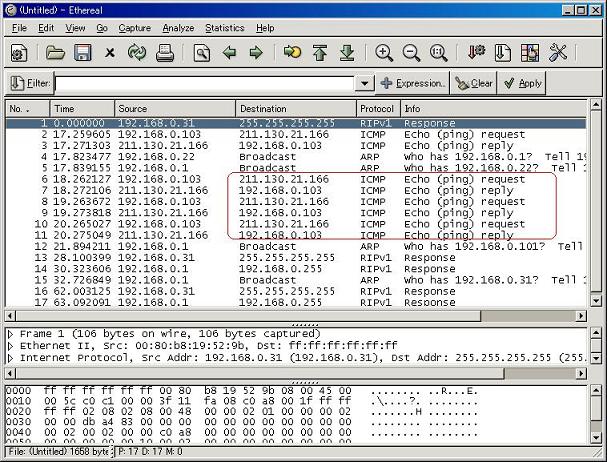Image resolution: width=607 pixels, height=462 pixels.
Task: Print packets with the printer icon
Action: 165,53
